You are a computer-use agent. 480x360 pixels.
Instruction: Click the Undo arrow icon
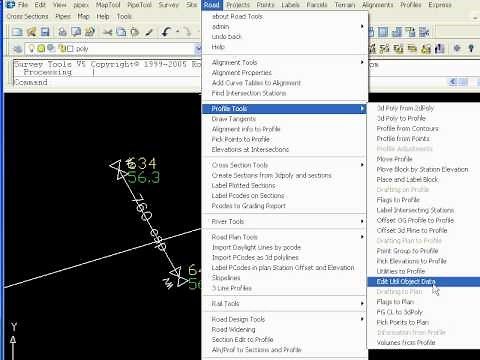click(x=166, y=32)
